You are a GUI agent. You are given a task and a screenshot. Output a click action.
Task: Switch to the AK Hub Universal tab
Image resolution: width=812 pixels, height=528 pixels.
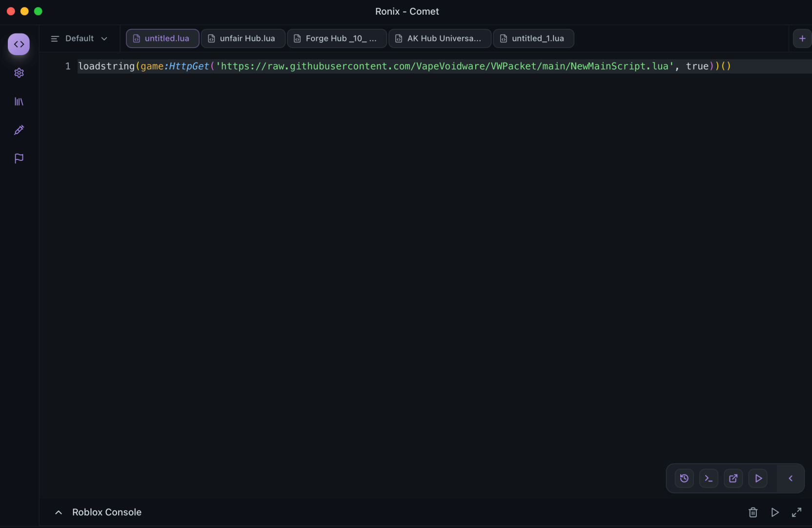coord(439,39)
